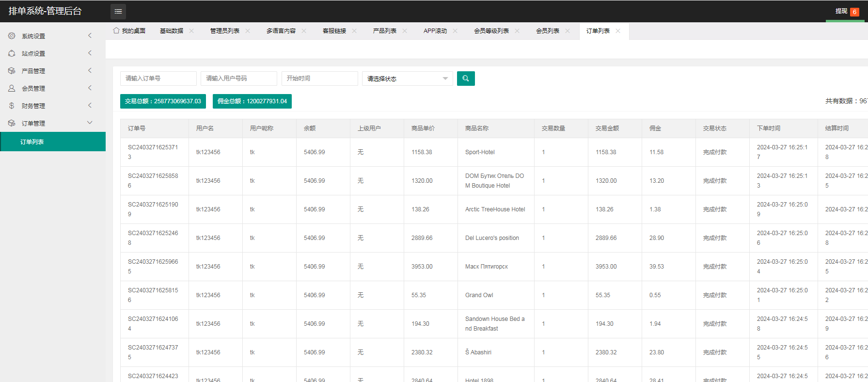Switch to the 管理员列表 tab
Image resolution: width=868 pixels, height=382 pixels.
coord(225,31)
